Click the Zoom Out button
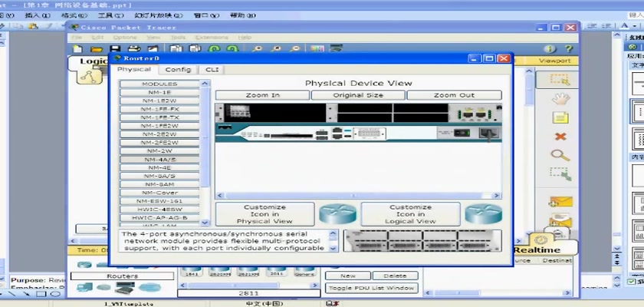644x307 pixels. coord(454,95)
